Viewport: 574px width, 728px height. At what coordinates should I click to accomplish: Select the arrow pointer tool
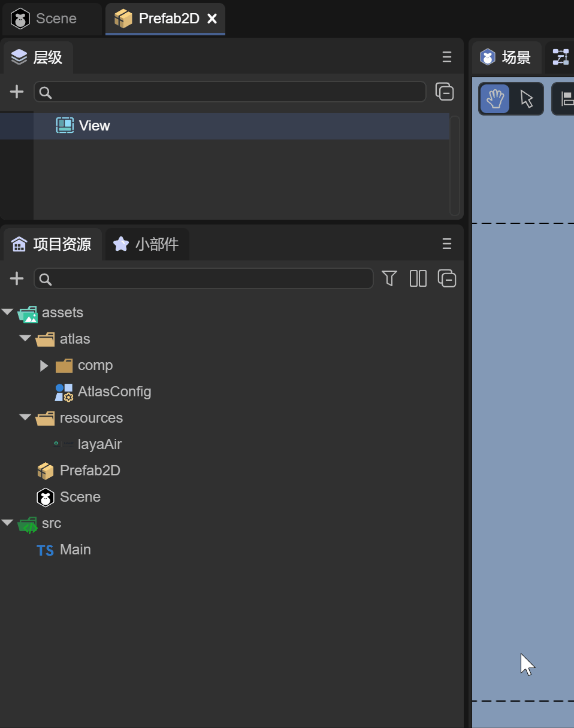[x=527, y=99]
